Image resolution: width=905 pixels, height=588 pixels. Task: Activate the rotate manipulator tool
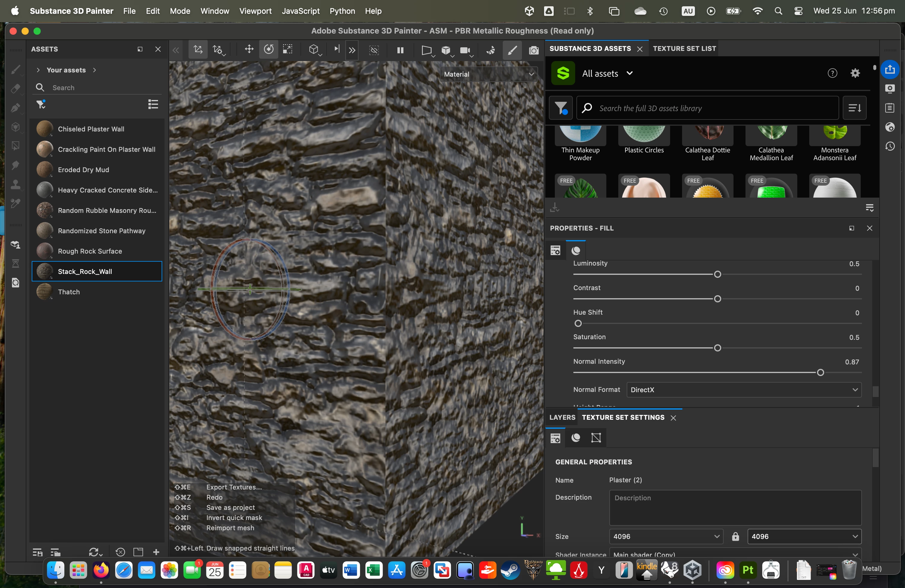[x=268, y=49]
